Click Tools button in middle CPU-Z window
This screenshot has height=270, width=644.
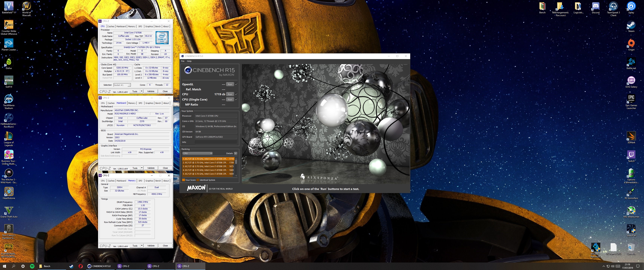[x=135, y=168]
